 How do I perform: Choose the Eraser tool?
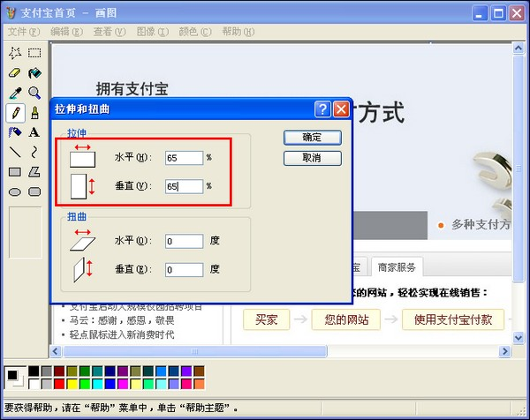coord(15,73)
